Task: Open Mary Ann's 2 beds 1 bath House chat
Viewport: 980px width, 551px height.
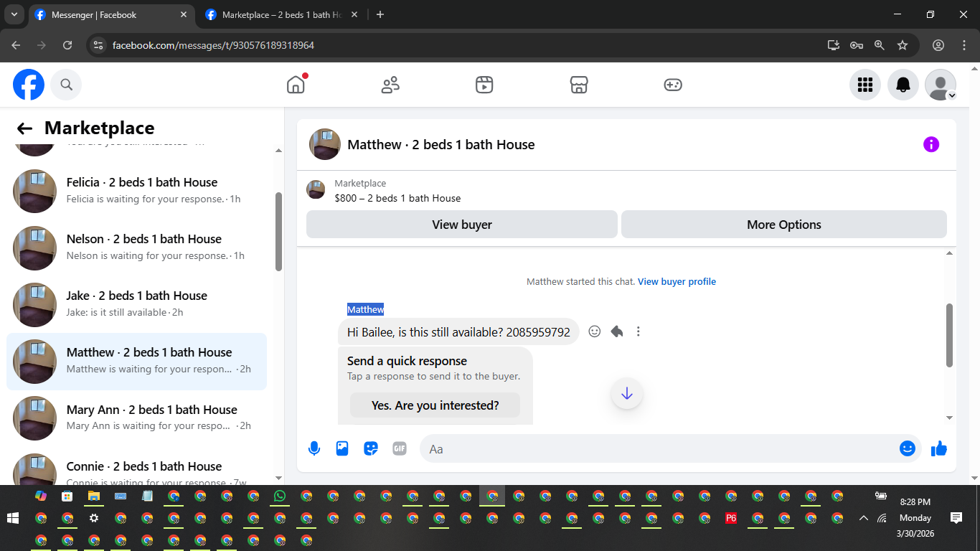Action: 136,418
